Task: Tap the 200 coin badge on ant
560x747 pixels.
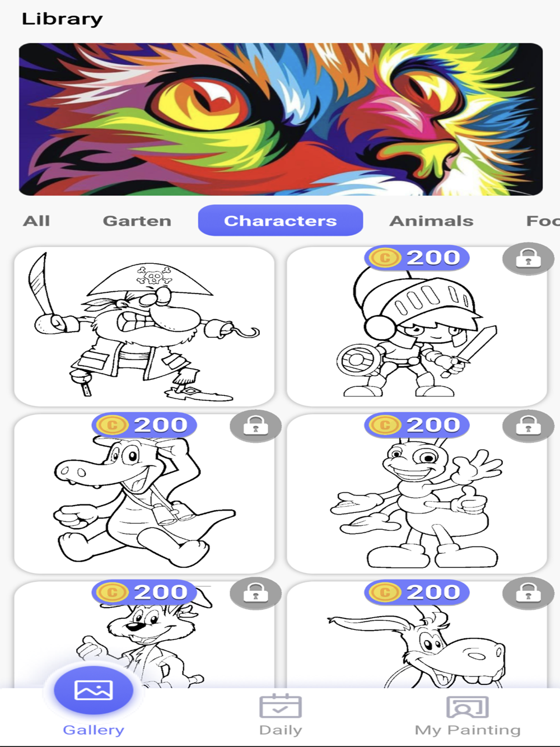Action: (x=417, y=425)
